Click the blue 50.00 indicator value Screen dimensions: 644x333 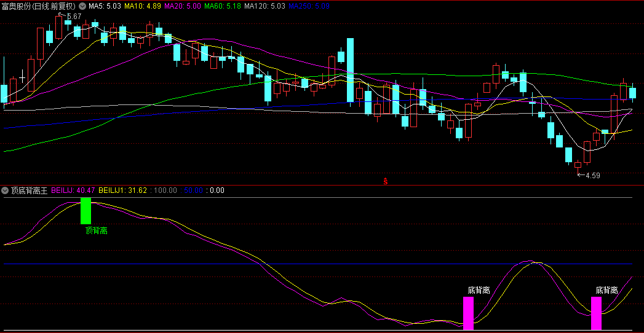coord(193,190)
